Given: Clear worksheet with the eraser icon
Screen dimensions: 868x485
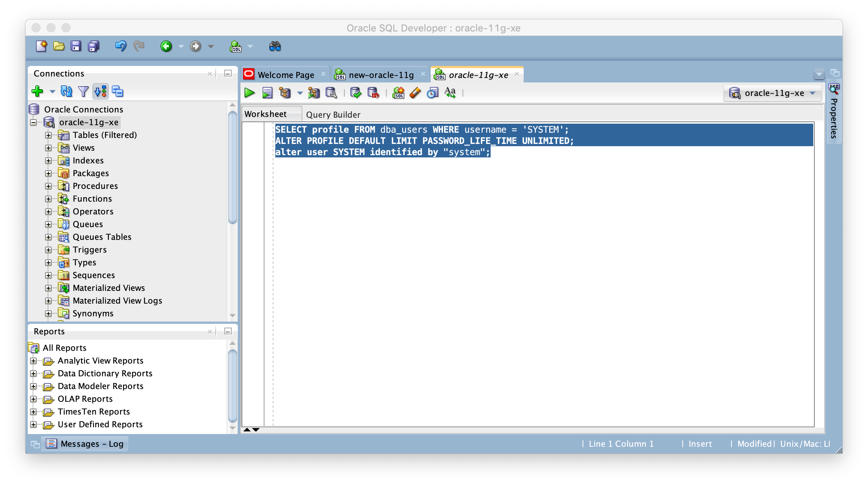Looking at the screenshot, I should click(416, 93).
